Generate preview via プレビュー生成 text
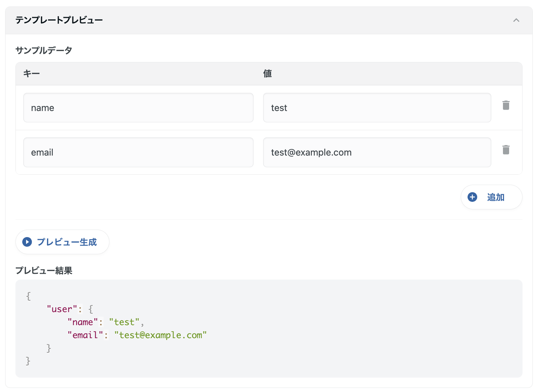 [x=67, y=242]
